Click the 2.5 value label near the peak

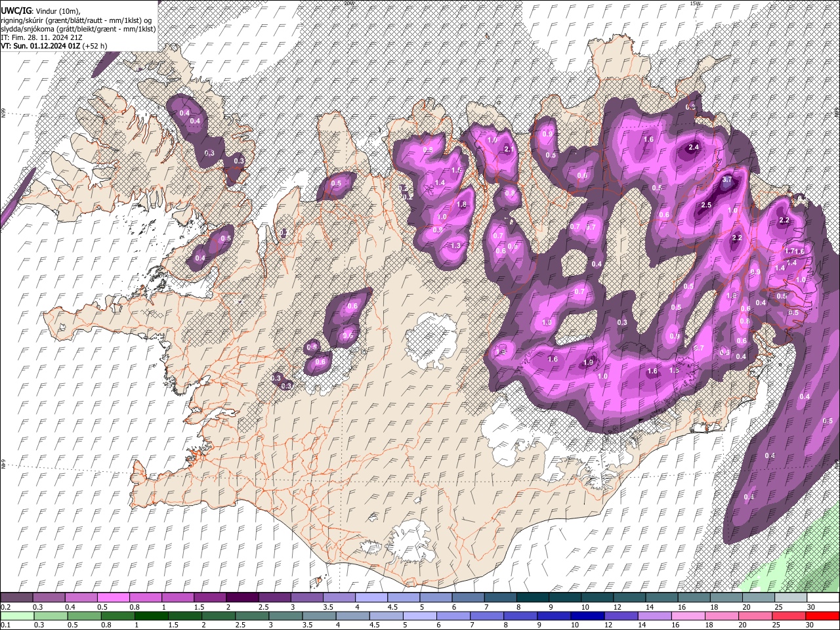click(x=706, y=205)
